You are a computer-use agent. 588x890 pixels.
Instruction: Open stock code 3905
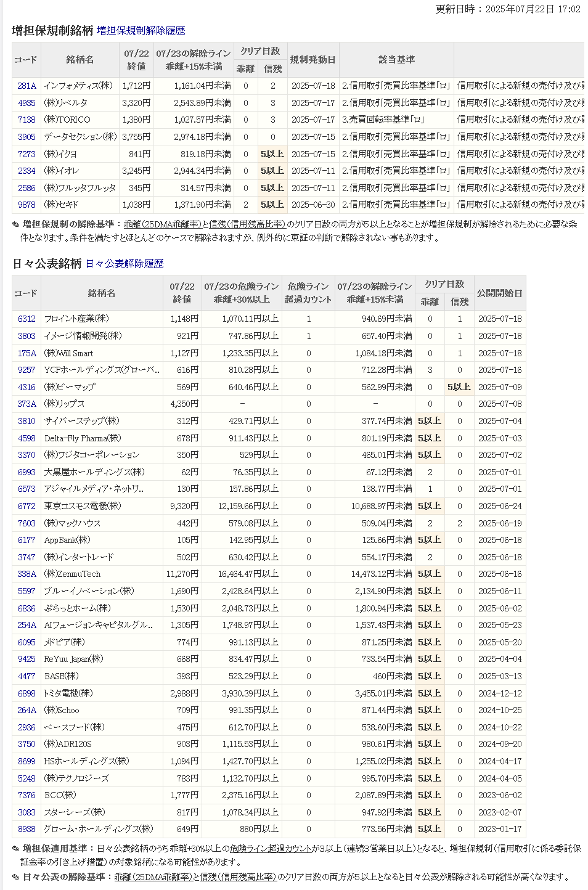(x=27, y=137)
